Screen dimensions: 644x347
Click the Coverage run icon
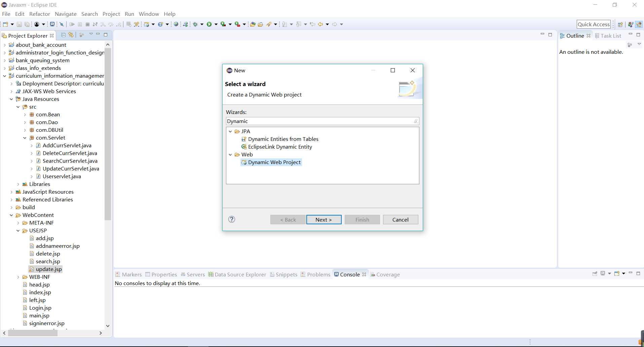tap(223, 24)
